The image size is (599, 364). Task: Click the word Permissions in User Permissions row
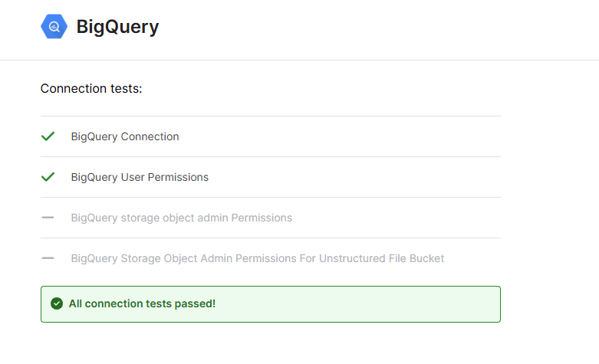pos(178,177)
